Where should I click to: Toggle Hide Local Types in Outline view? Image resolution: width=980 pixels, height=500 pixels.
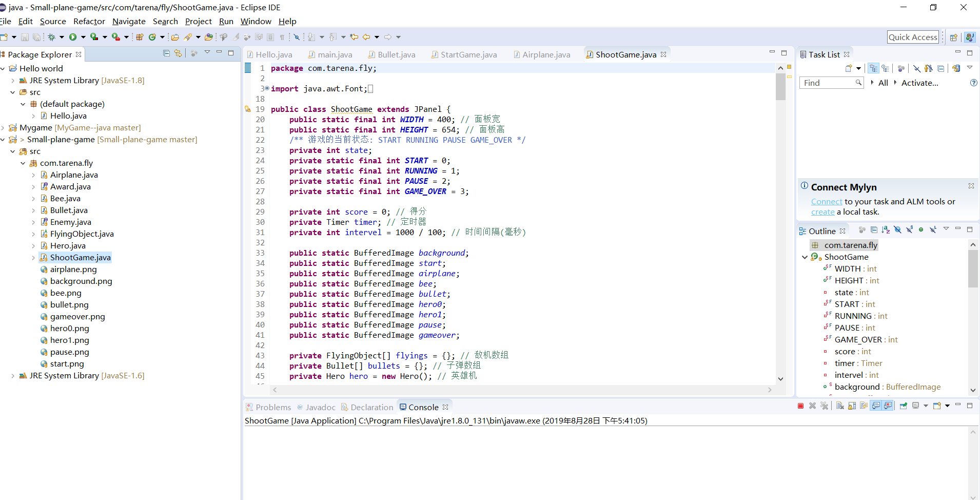coord(933,229)
